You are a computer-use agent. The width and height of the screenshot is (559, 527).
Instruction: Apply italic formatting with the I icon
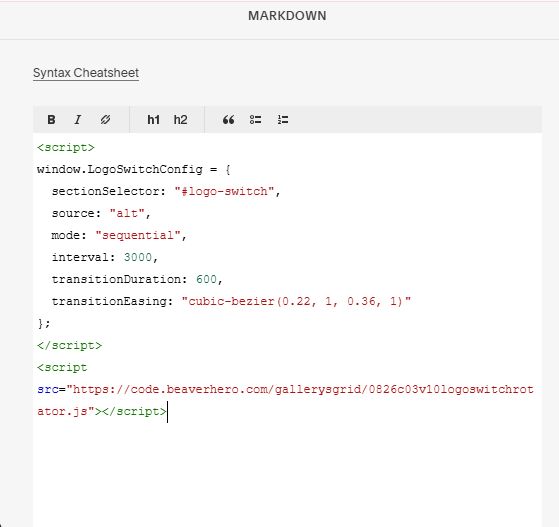(78, 119)
